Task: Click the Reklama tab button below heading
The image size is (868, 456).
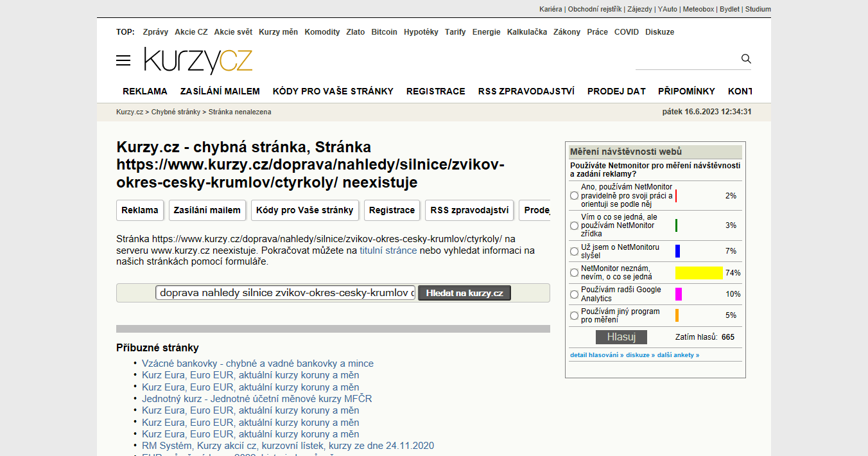Action: [140, 210]
